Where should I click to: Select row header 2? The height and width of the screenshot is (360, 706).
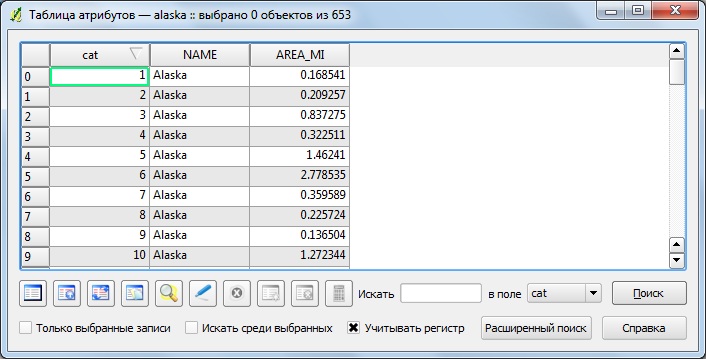[x=35, y=117]
